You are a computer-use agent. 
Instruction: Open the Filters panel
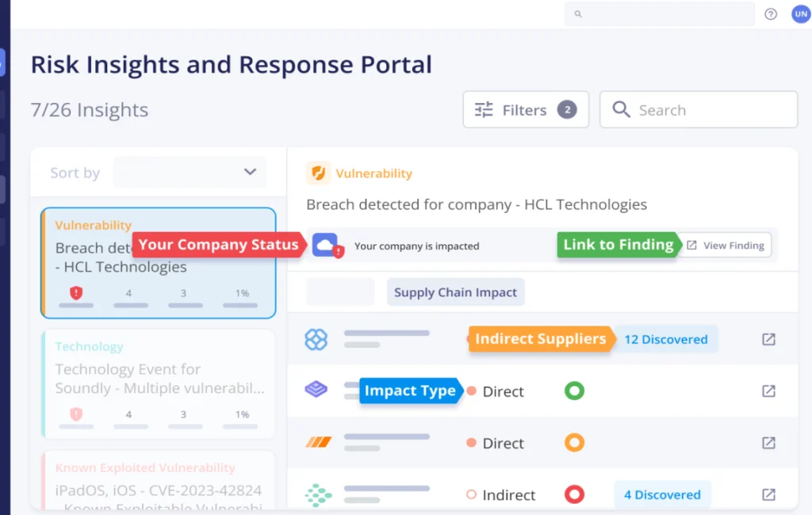point(526,110)
